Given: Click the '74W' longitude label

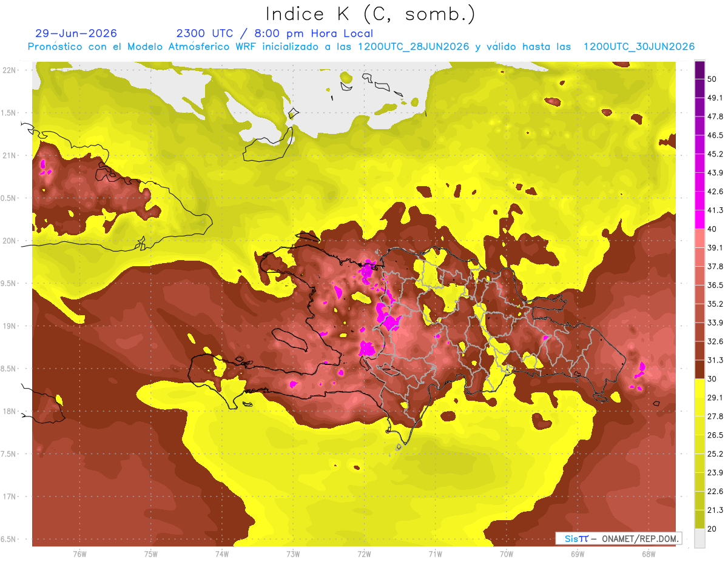Looking at the screenshot, I should pos(221,554).
